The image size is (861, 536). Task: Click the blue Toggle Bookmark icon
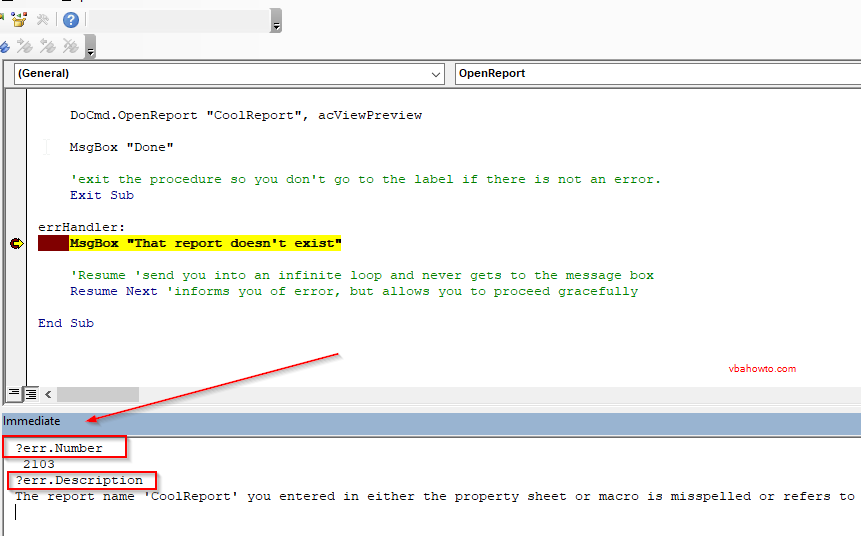(x=4, y=47)
